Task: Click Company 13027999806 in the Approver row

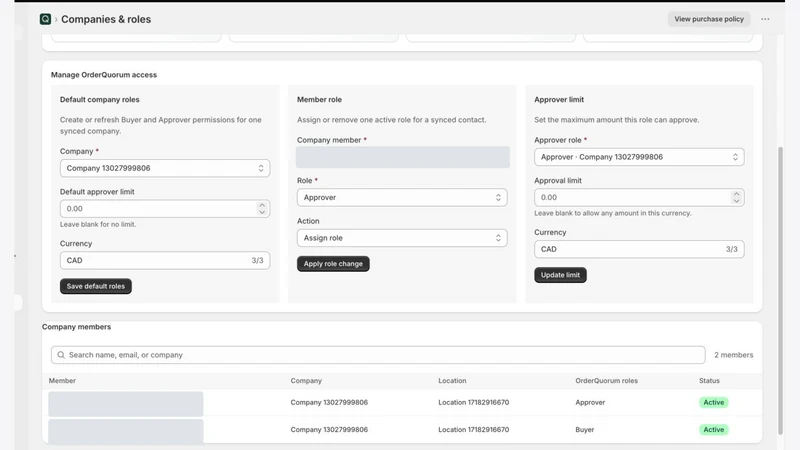Action: coord(329,402)
